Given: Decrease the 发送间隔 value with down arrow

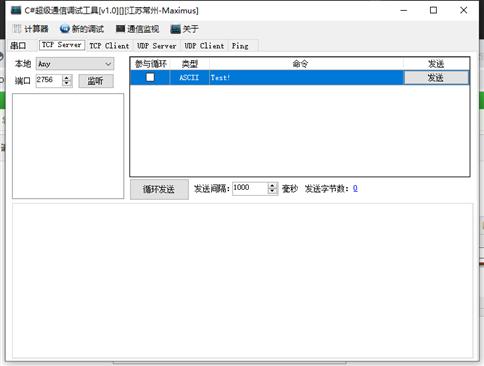Looking at the screenshot, I should coord(272,191).
